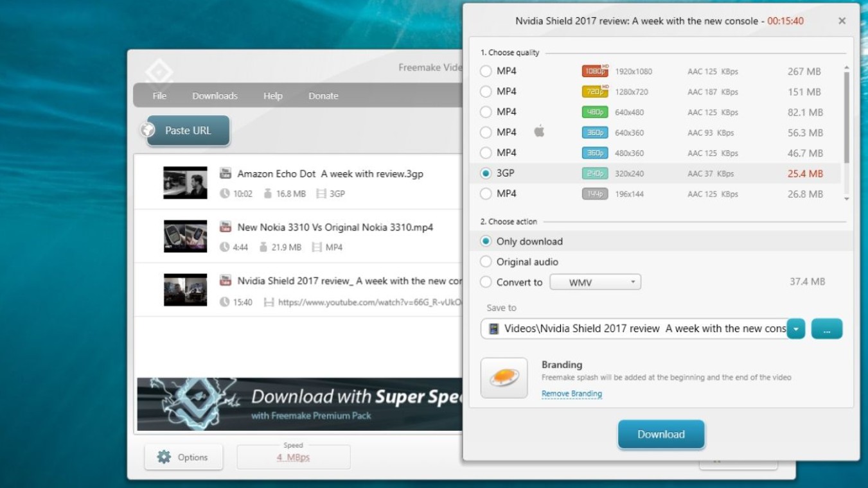Click clock icon next to 10:02
This screenshot has height=488, width=868.
224,193
